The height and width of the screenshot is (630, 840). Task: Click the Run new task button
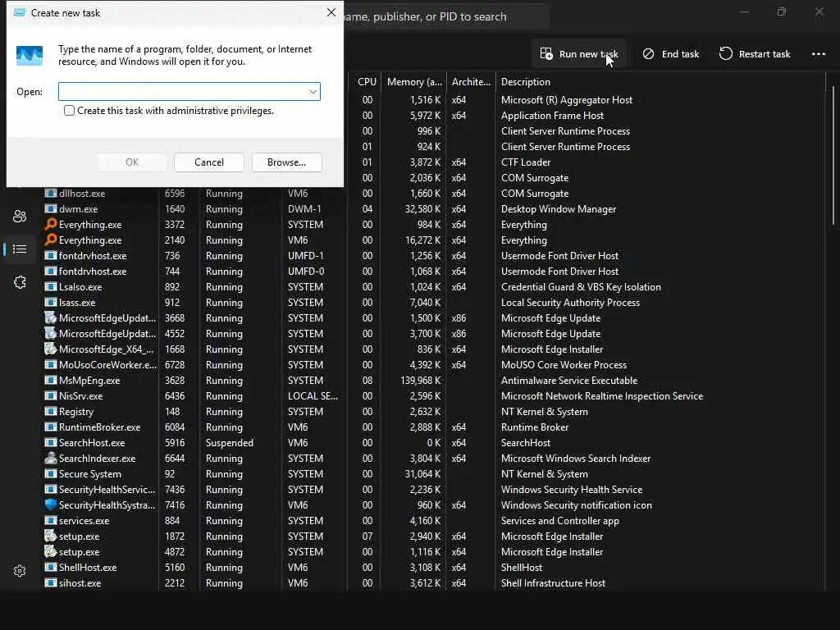[x=579, y=54]
